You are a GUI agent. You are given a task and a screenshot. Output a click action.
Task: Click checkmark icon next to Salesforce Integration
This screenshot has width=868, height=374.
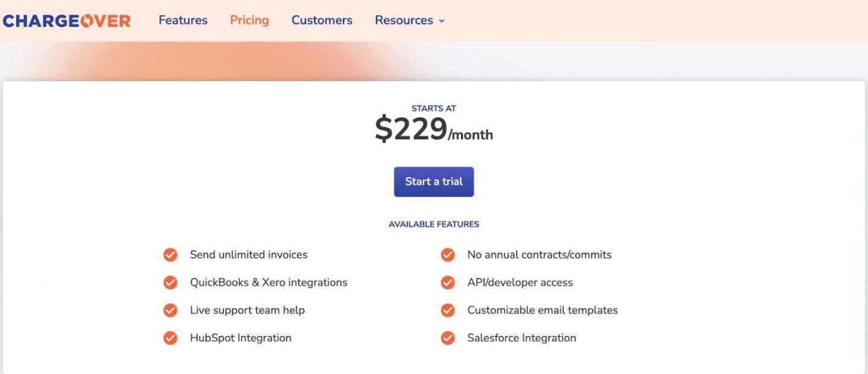[x=448, y=338]
